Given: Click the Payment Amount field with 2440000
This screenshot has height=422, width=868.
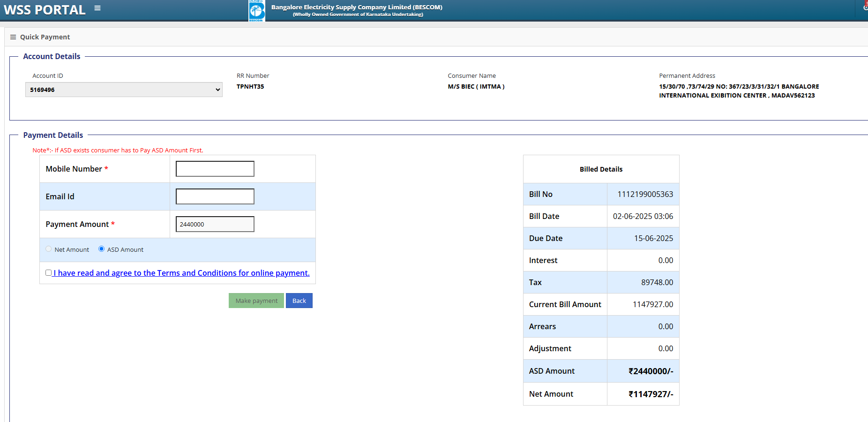Looking at the screenshot, I should tap(215, 224).
